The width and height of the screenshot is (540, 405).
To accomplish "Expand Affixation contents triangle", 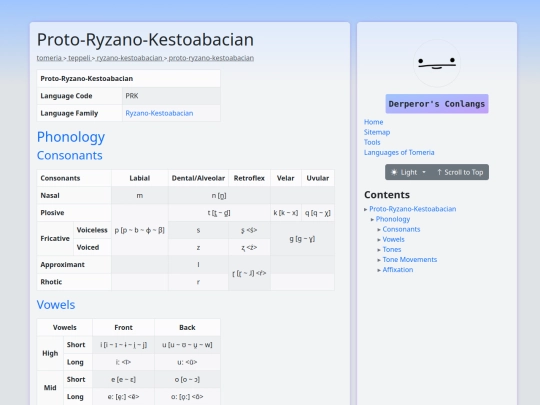I will coord(379,270).
